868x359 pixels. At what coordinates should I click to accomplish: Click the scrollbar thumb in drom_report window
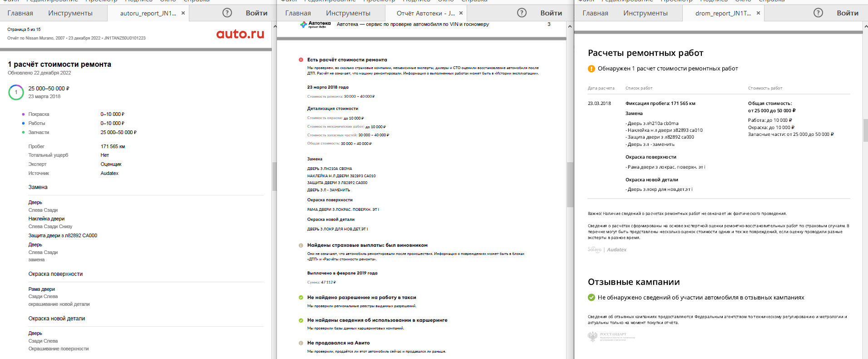click(x=865, y=131)
